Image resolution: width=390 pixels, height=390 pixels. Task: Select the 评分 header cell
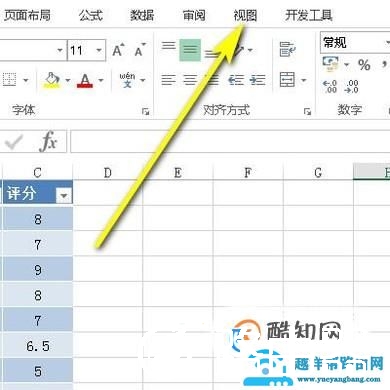[x=37, y=193]
